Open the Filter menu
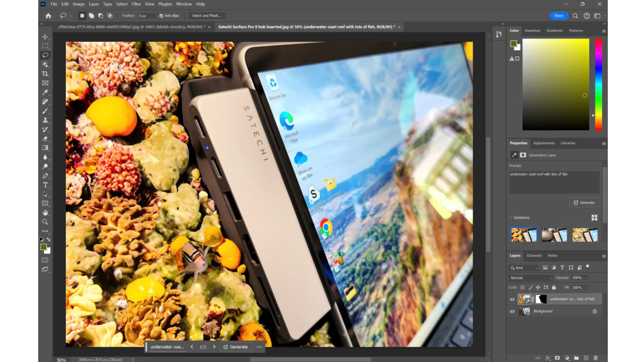The height and width of the screenshot is (362, 644). [136, 4]
